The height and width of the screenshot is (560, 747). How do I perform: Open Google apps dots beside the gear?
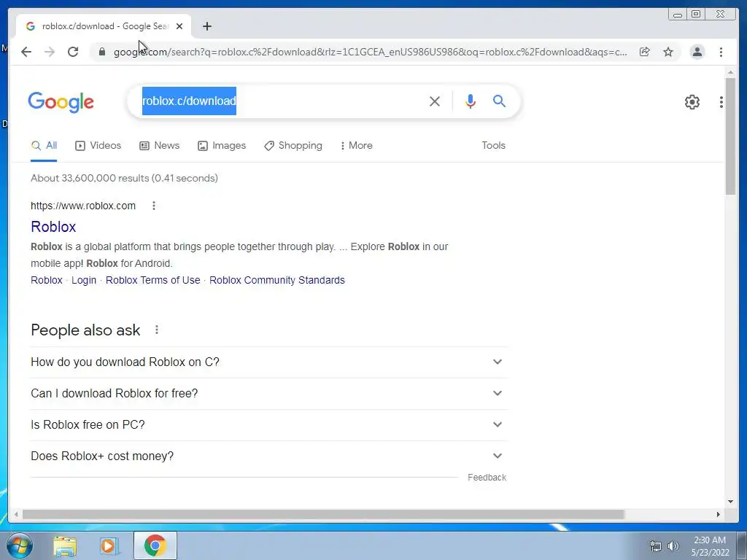click(x=721, y=102)
